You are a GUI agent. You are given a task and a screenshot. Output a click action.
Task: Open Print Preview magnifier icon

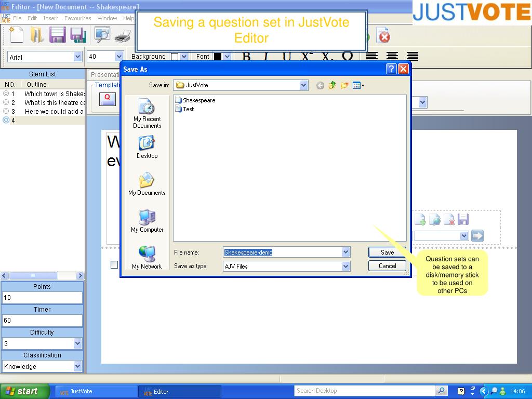(102, 35)
